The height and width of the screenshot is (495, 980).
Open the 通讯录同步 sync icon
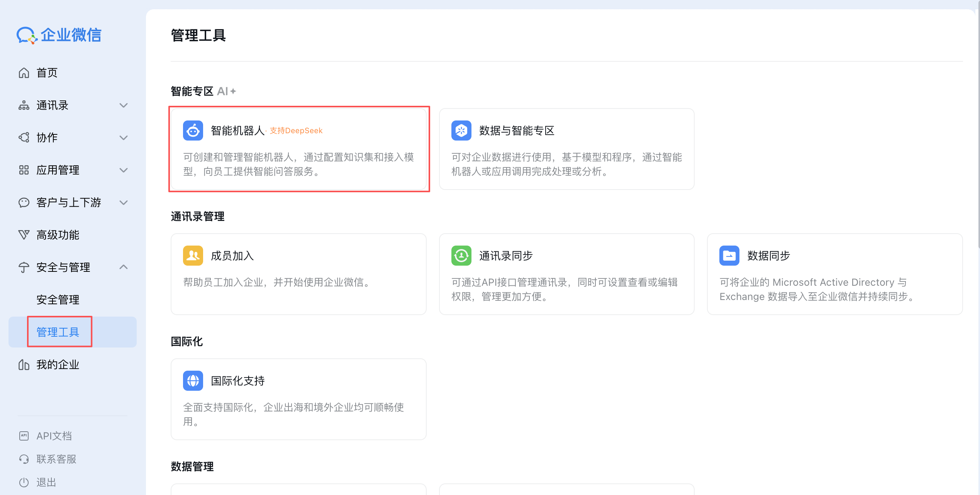[x=461, y=255]
